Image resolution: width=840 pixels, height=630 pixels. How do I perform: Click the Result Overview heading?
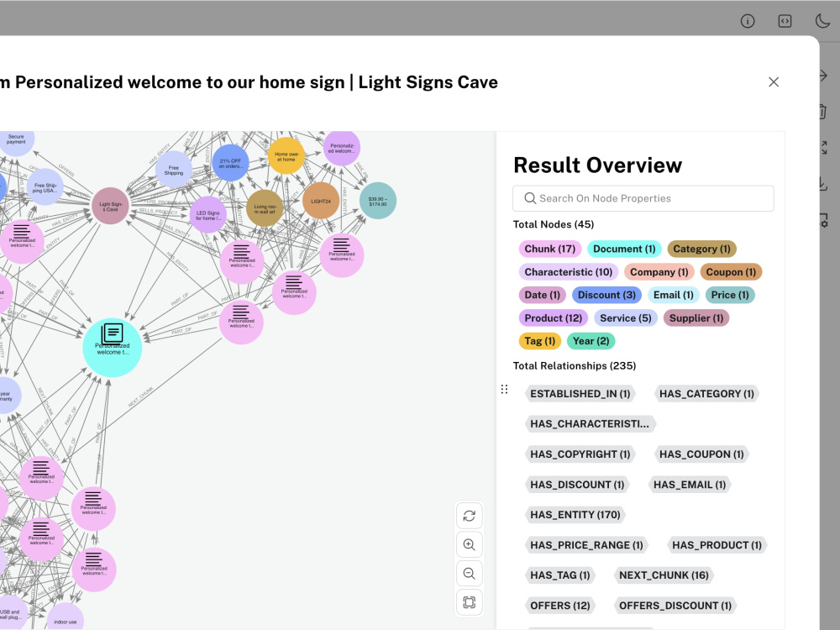(598, 165)
